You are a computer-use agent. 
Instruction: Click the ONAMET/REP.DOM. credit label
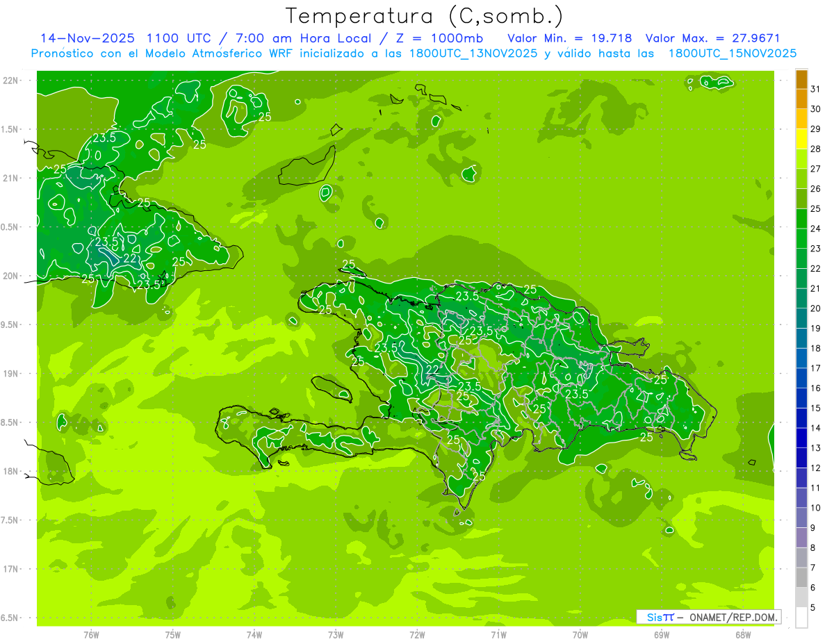click(x=733, y=617)
